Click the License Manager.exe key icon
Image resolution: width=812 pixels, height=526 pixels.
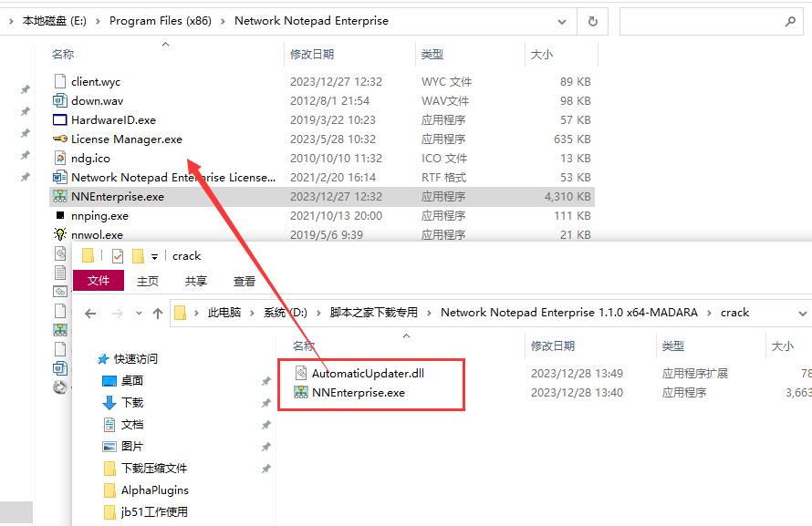(60, 139)
